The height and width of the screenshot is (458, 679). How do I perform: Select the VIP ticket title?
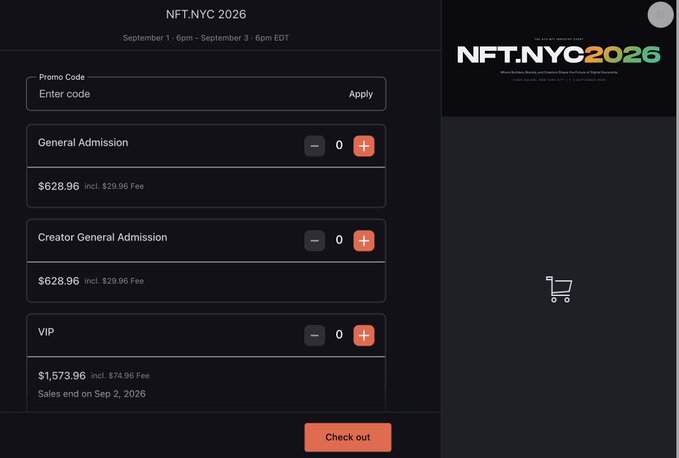[46, 332]
